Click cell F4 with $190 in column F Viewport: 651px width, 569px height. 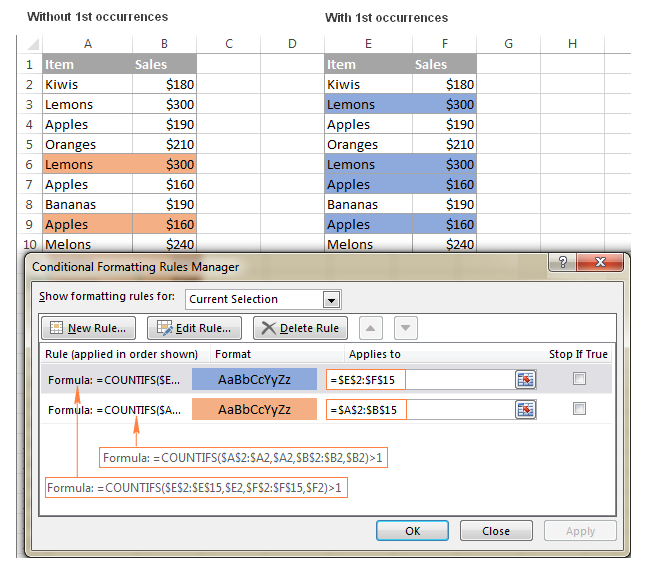(x=445, y=125)
